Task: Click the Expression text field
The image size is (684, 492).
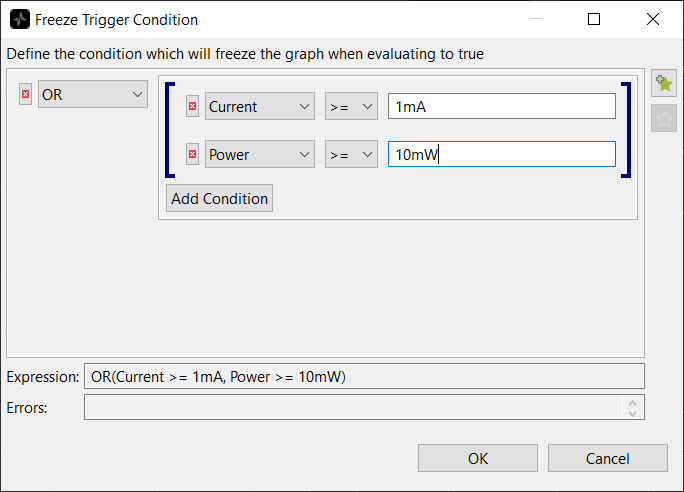Action: [x=364, y=377]
